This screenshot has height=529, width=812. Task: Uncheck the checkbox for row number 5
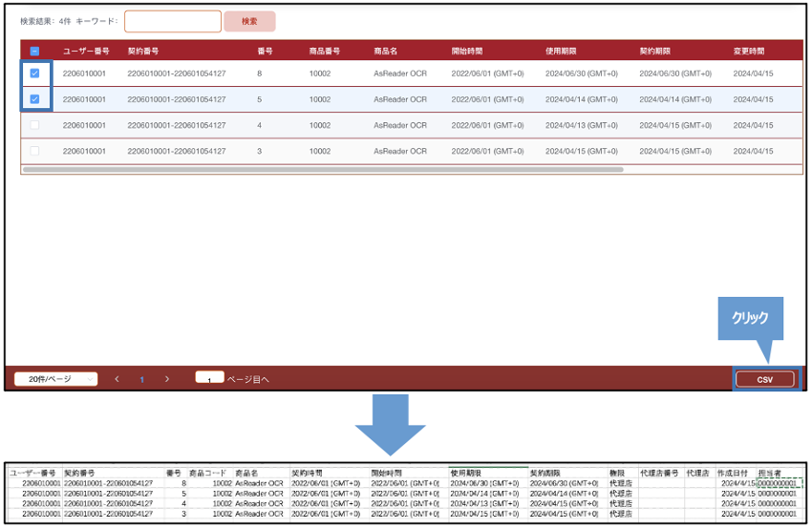35,99
